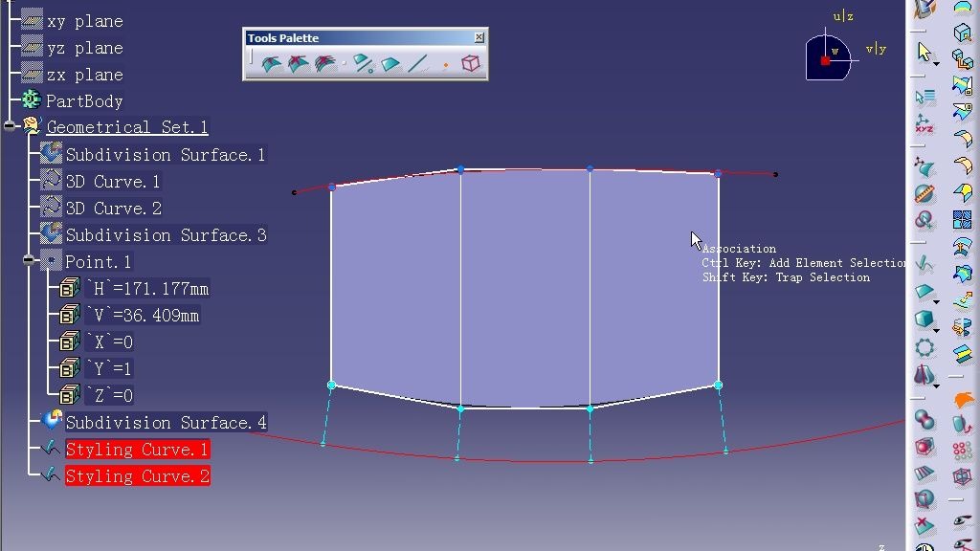980x551 pixels.
Task: Click the two merged spheres icon
Action: tap(924, 419)
